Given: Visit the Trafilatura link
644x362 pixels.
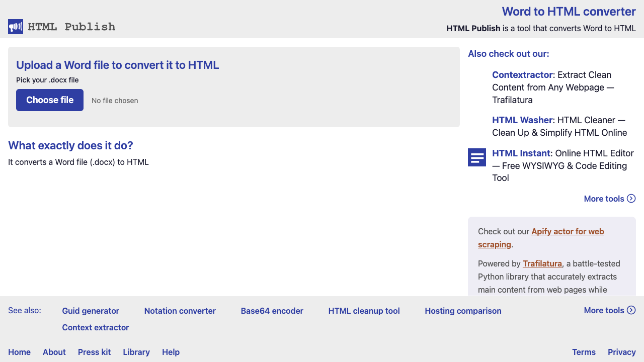Looking at the screenshot, I should (542, 263).
